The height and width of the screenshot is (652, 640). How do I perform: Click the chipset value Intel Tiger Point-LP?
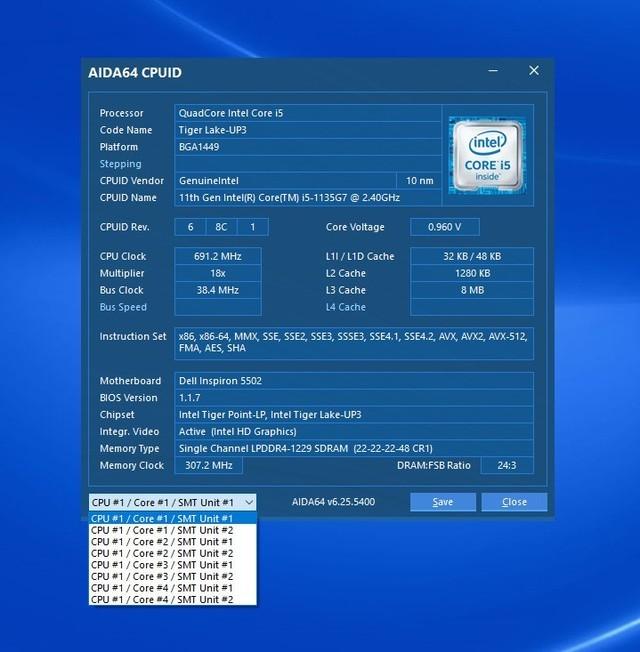354,415
